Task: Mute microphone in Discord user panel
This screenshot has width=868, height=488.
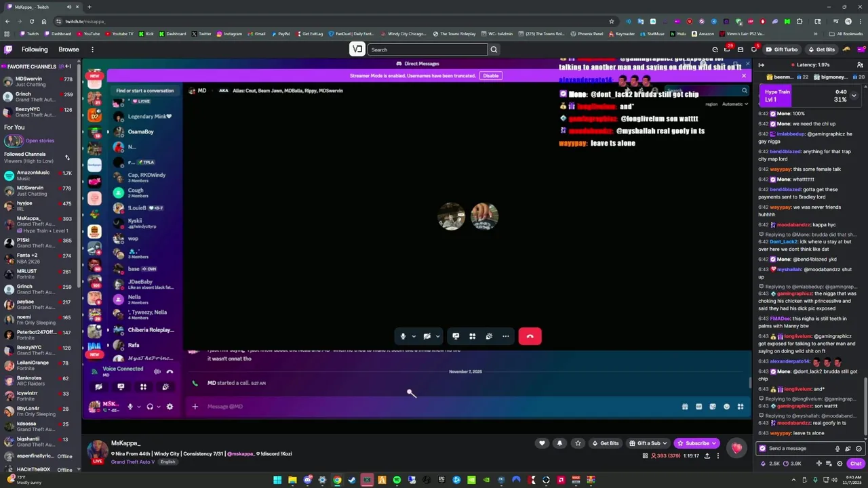Action: click(x=130, y=407)
